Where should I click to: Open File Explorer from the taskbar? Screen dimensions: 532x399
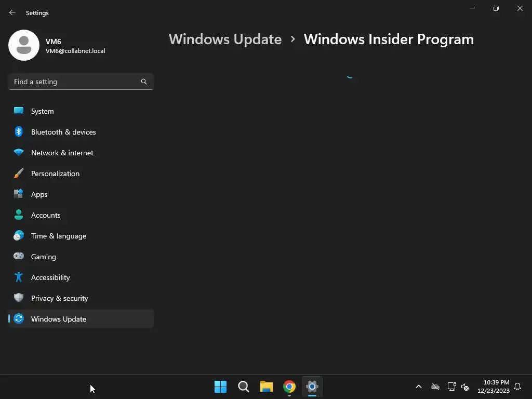pyautogui.click(x=267, y=387)
